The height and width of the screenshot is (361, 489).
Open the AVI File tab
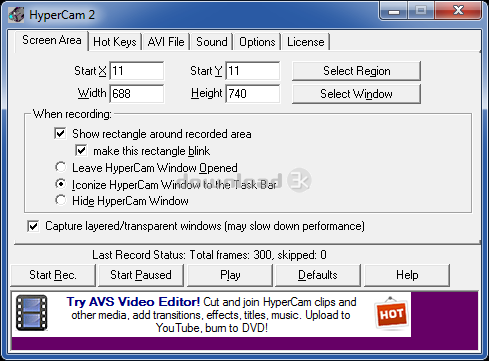(x=166, y=42)
